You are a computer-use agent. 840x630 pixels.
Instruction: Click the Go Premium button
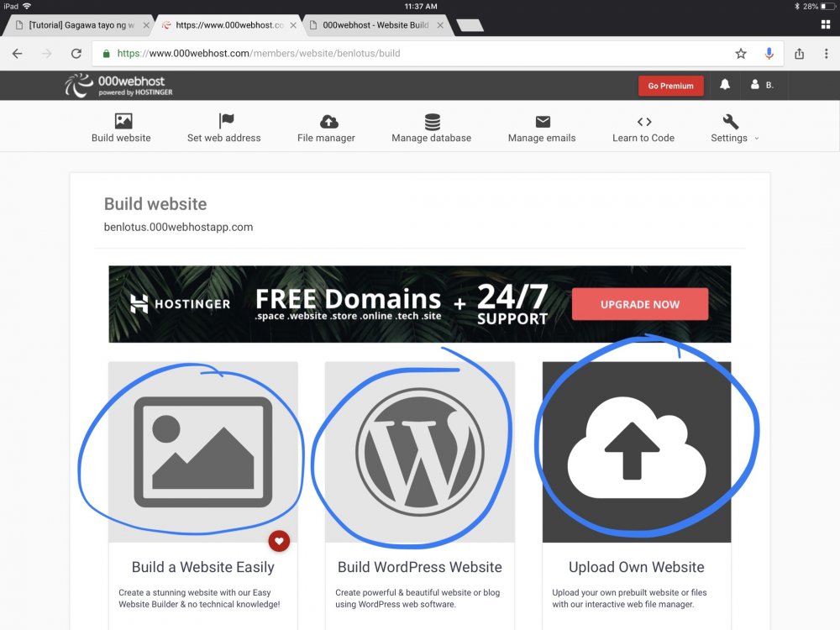point(670,86)
